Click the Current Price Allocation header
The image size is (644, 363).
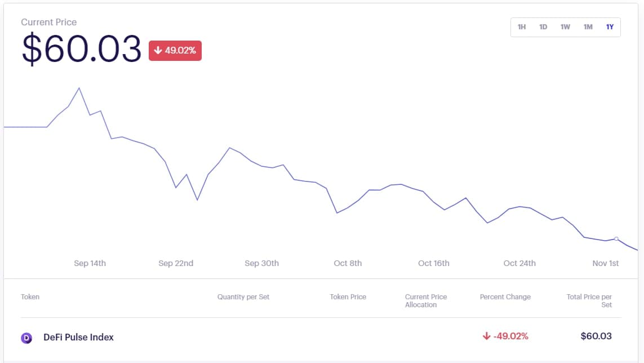click(x=426, y=300)
